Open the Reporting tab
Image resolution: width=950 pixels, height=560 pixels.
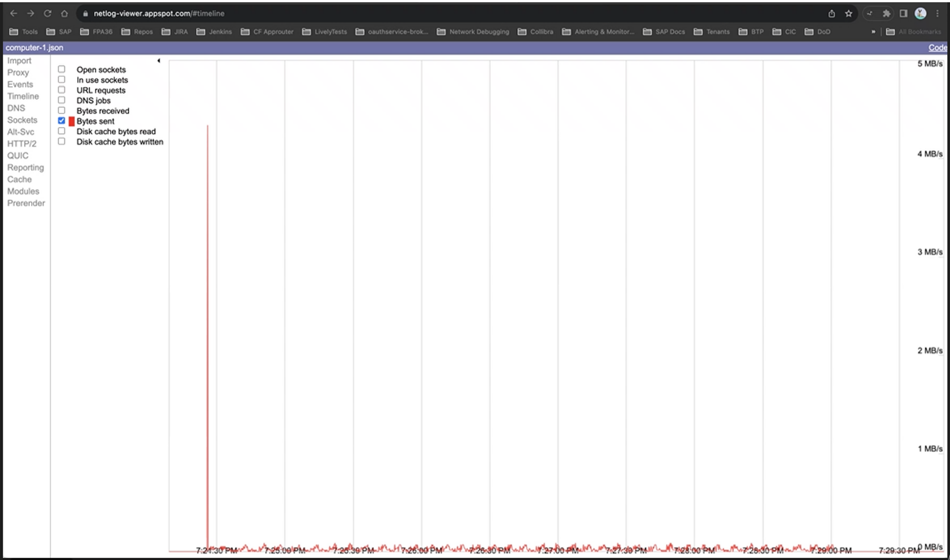tap(25, 167)
